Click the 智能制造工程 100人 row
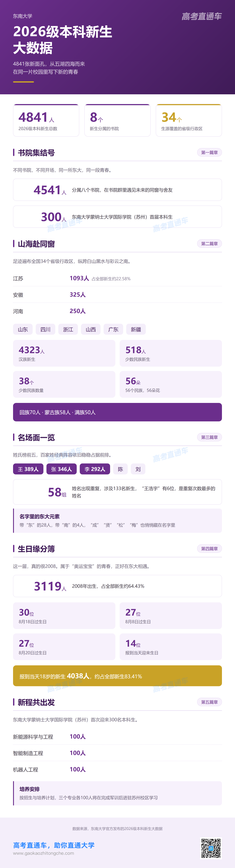235x868 pixels. (x=117, y=753)
